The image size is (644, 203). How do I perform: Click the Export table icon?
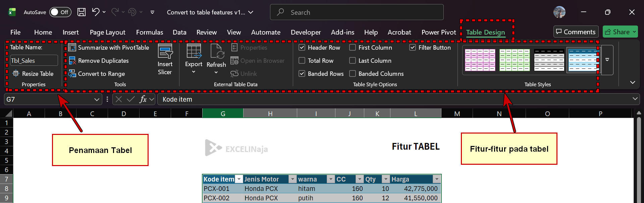pyautogui.click(x=194, y=51)
